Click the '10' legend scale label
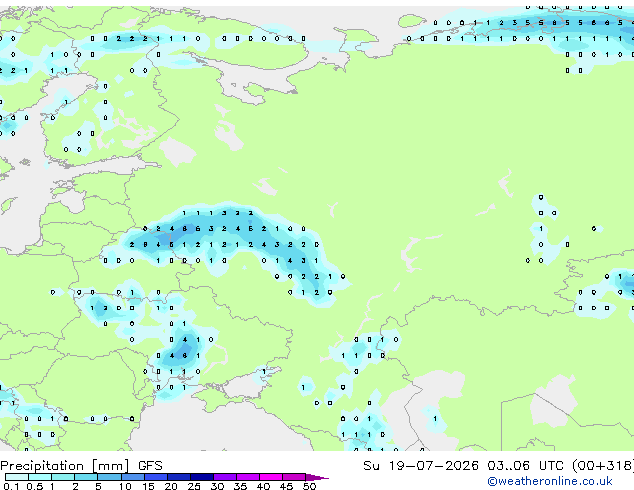This screenshot has width=634, height=490. [125, 486]
